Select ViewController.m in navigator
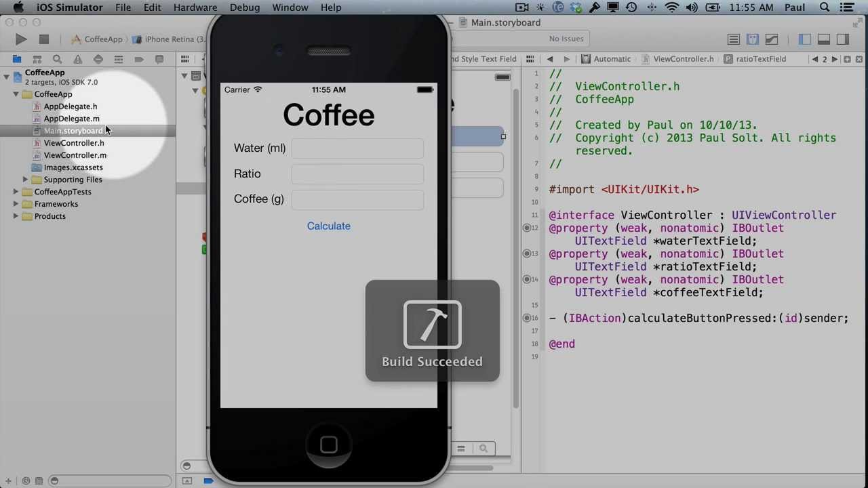The width and height of the screenshot is (868, 488). [x=75, y=155]
